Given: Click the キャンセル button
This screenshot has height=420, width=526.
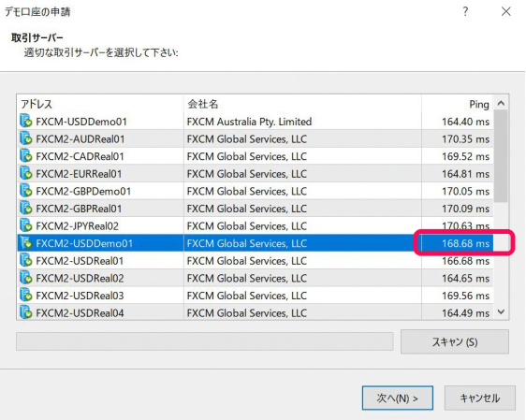Looking at the screenshot, I should pos(480,398).
